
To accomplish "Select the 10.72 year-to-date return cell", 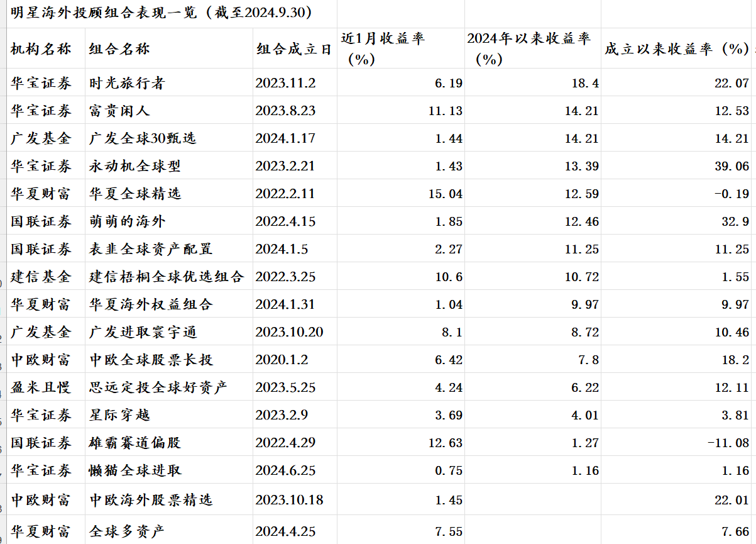I will tap(533, 276).
